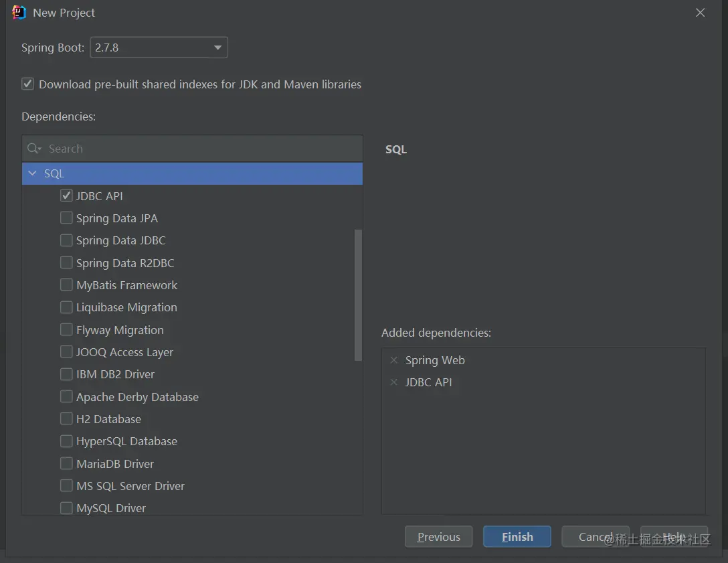Enable the Spring Data JPA dependency

click(66, 218)
